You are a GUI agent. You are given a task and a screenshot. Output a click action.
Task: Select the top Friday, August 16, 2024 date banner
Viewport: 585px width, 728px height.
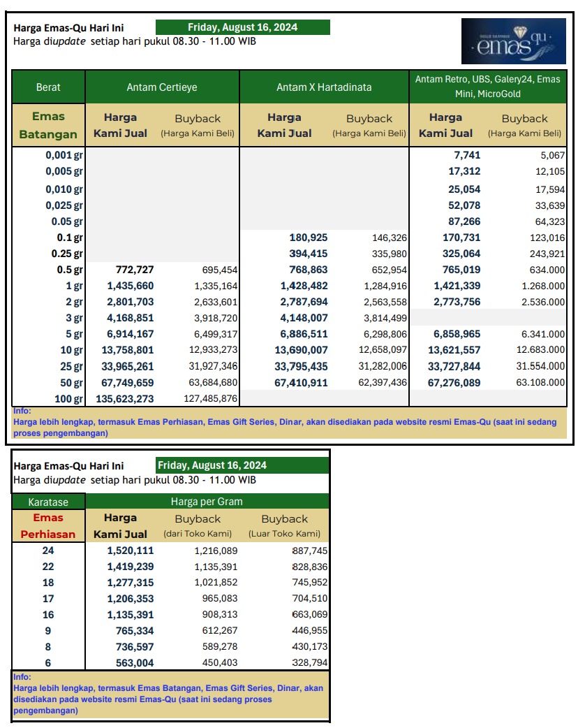(x=243, y=27)
